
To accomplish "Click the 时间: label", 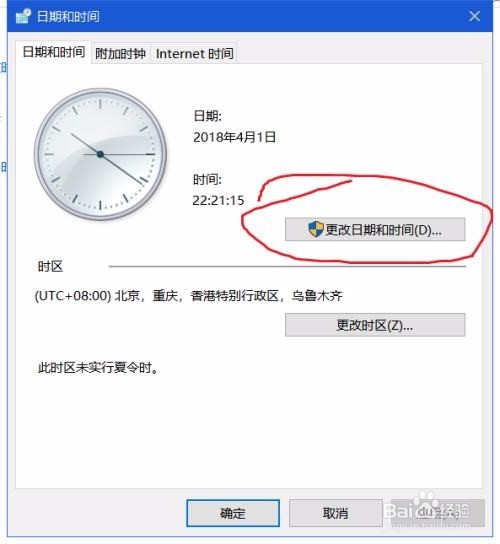I will point(207,179).
